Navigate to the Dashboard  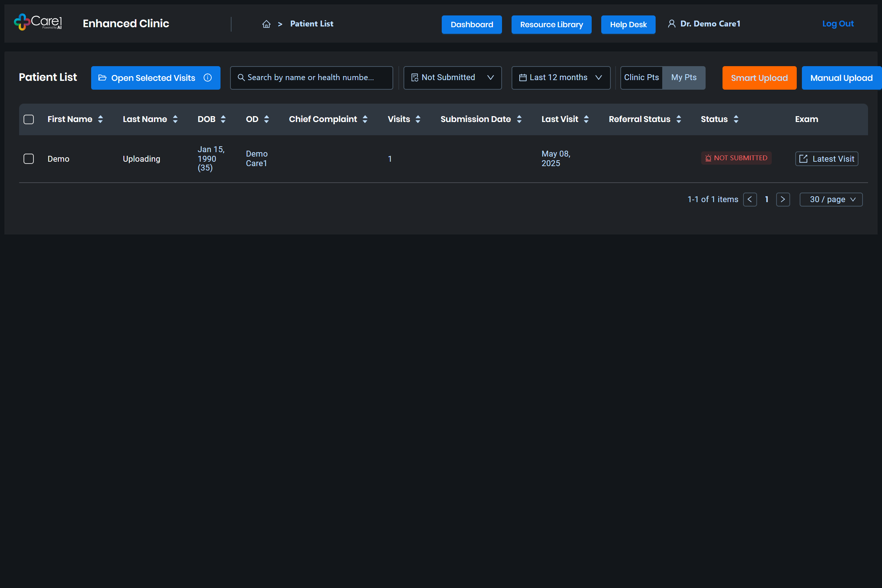click(x=472, y=24)
